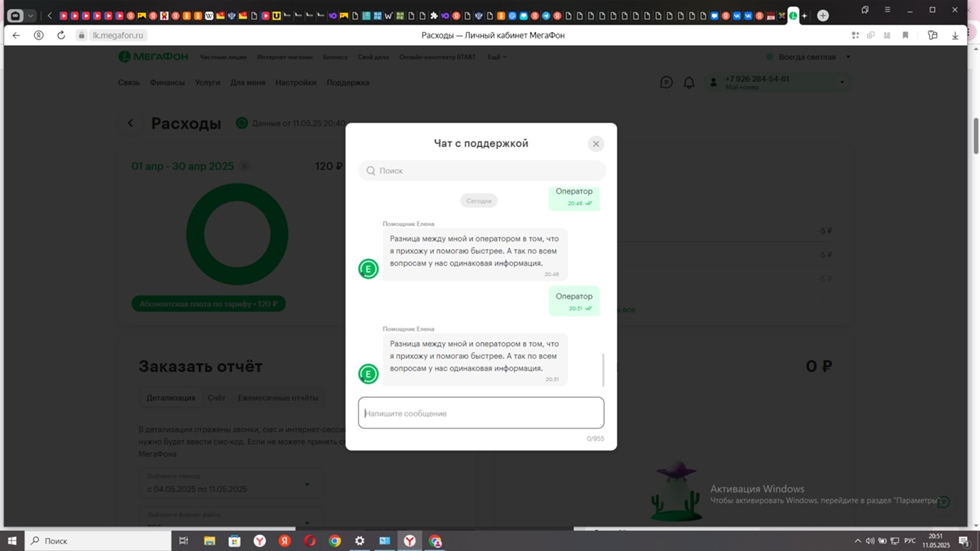Click the Оператор message sent at 20:51
The image size is (980, 551).
pyautogui.click(x=574, y=301)
